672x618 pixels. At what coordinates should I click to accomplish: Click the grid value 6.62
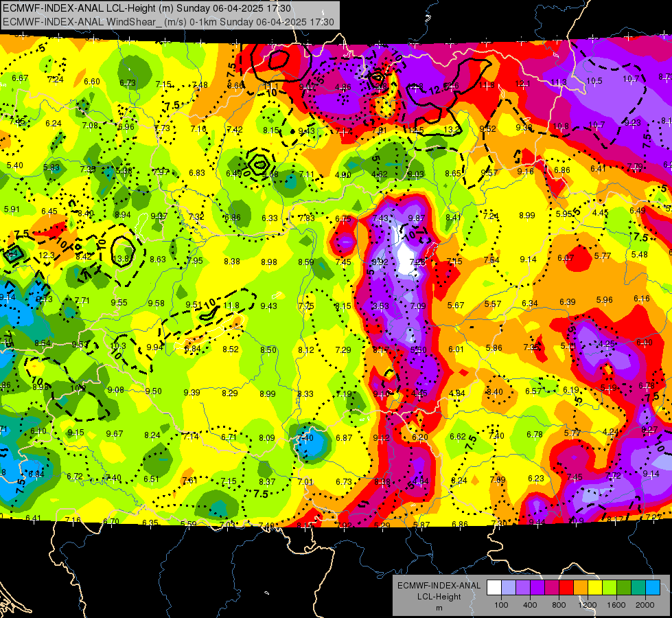click(x=457, y=437)
